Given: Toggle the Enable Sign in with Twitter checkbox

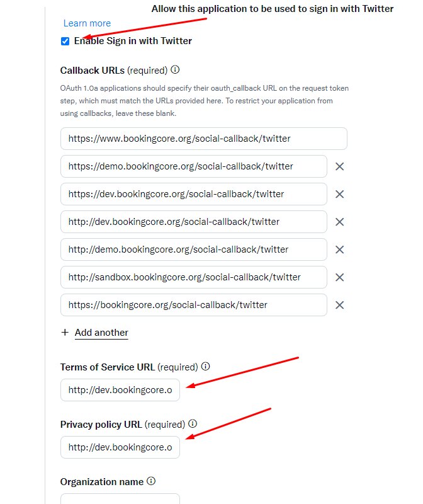Looking at the screenshot, I should point(65,42).
